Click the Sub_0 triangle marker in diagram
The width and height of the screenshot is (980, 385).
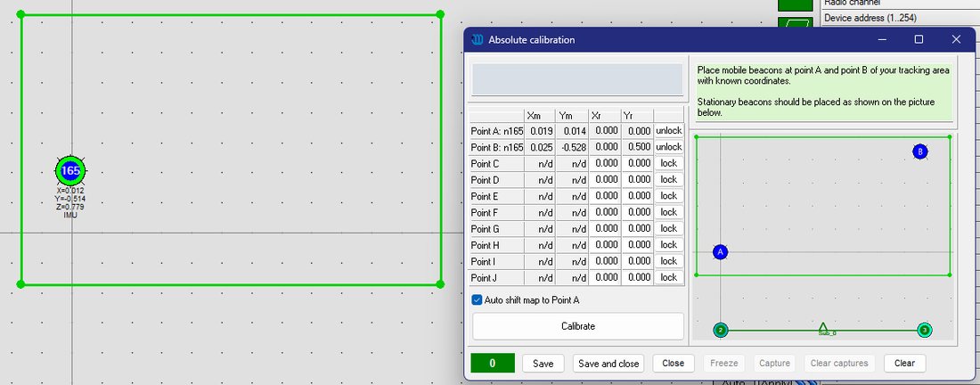coord(824,328)
